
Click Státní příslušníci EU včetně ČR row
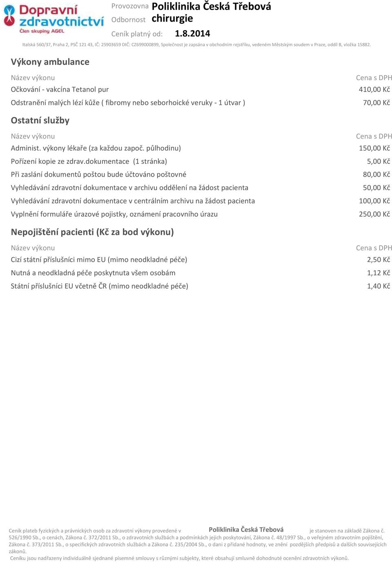point(200,286)
